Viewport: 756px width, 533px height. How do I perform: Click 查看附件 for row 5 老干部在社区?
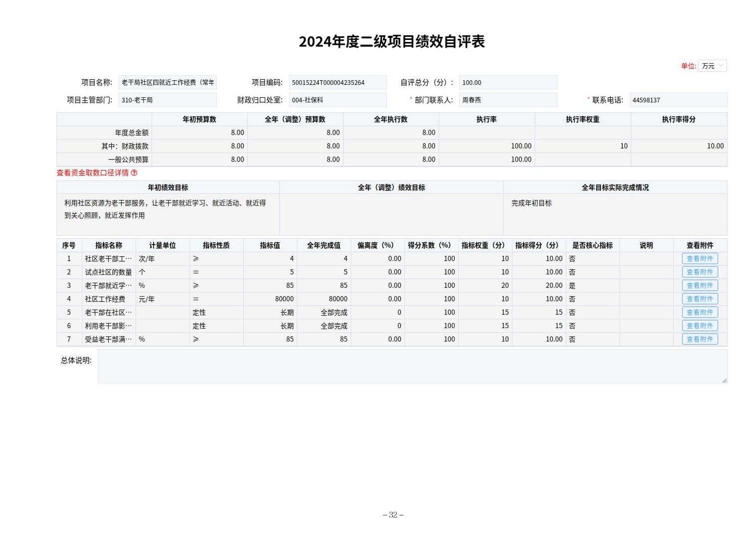click(x=700, y=312)
